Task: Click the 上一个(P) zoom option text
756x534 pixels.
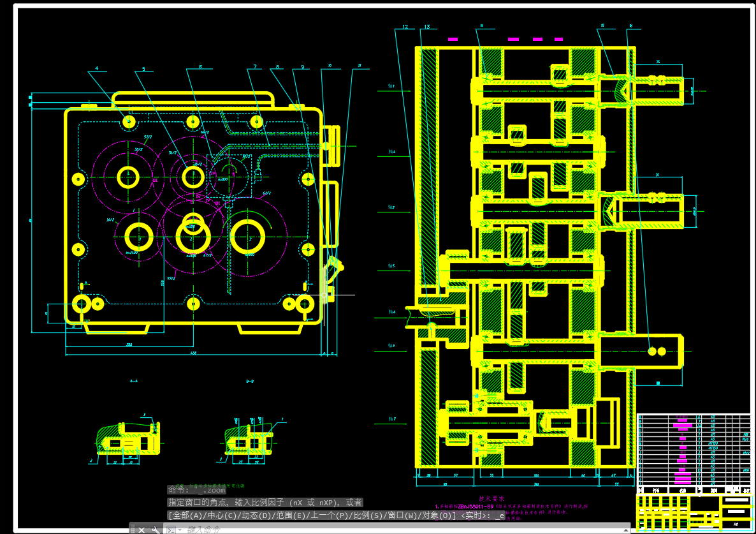Action: pyautogui.click(x=331, y=515)
